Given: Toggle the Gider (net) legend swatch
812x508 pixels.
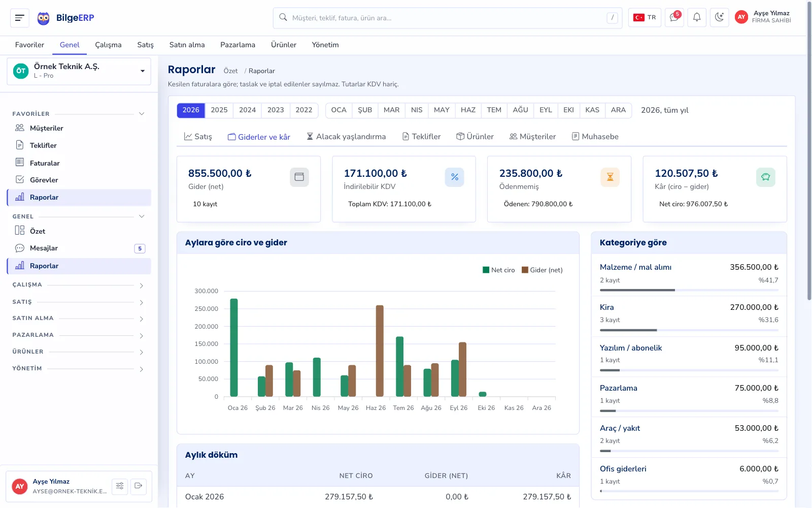Looking at the screenshot, I should pos(525,270).
